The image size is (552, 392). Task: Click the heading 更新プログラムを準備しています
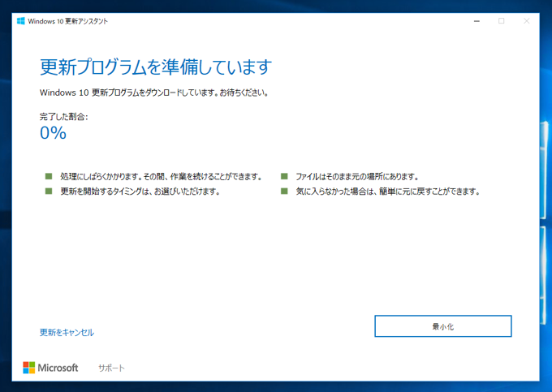click(x=156, y=67)
